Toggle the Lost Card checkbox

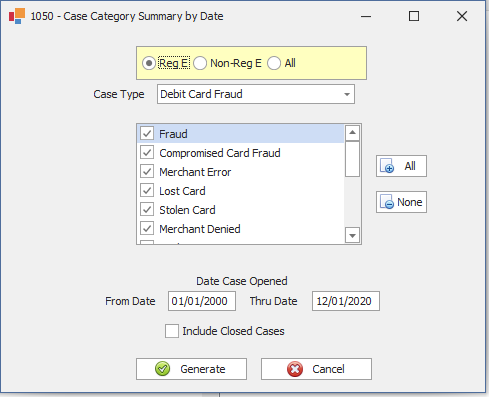click(147, 190)
